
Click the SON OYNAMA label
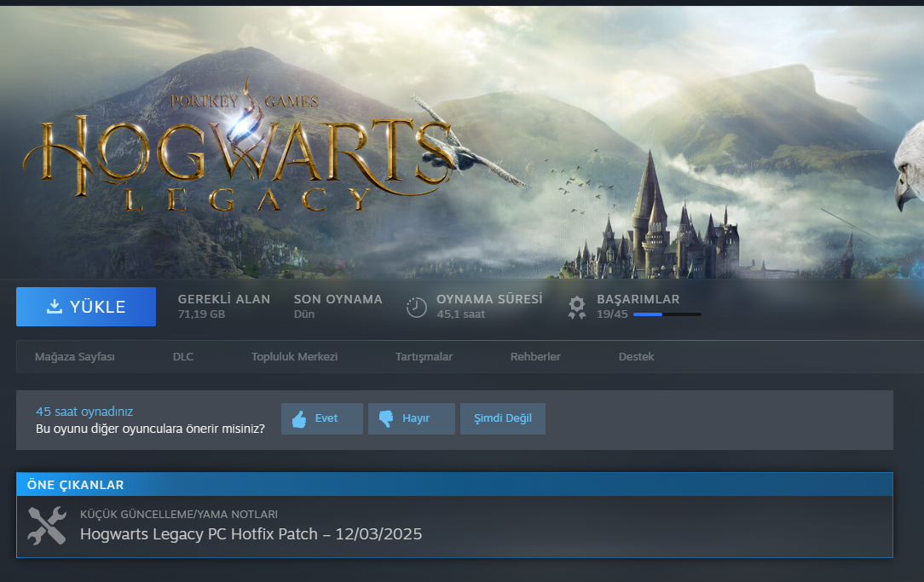coord(338,299)
